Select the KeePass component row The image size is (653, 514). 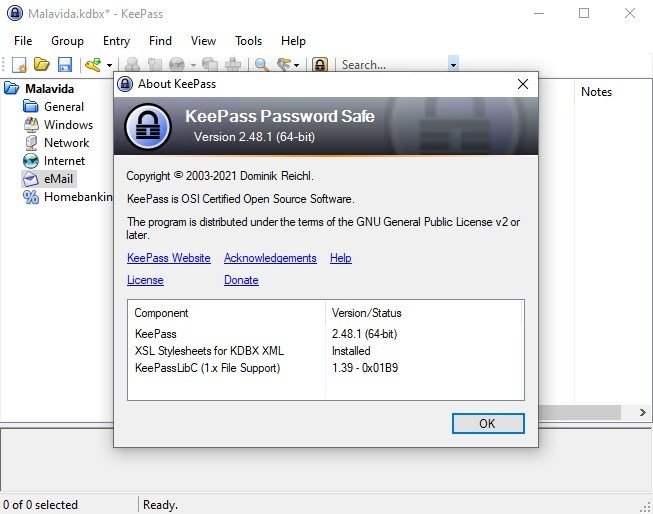point(325,334)
